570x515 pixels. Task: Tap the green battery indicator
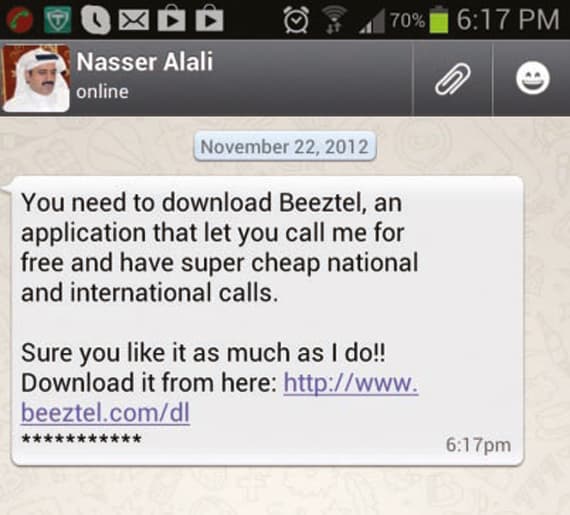439,19
